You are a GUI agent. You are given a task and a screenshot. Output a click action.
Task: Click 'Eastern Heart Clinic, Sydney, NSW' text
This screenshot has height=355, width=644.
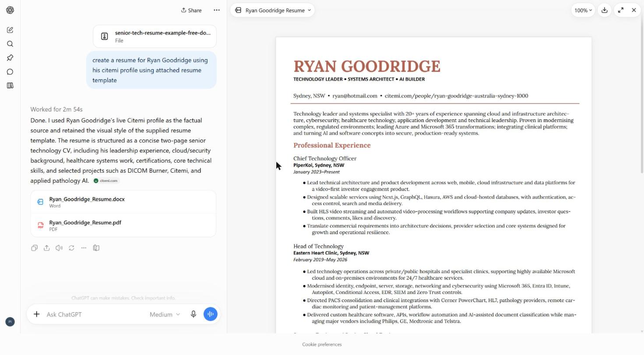(331, 253)
